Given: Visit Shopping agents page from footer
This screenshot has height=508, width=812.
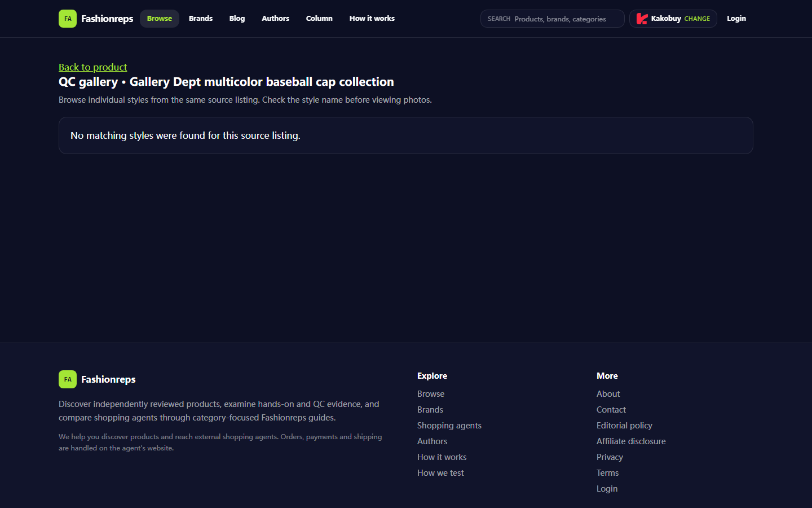Looking at the screenshot, I should (449, 426).
